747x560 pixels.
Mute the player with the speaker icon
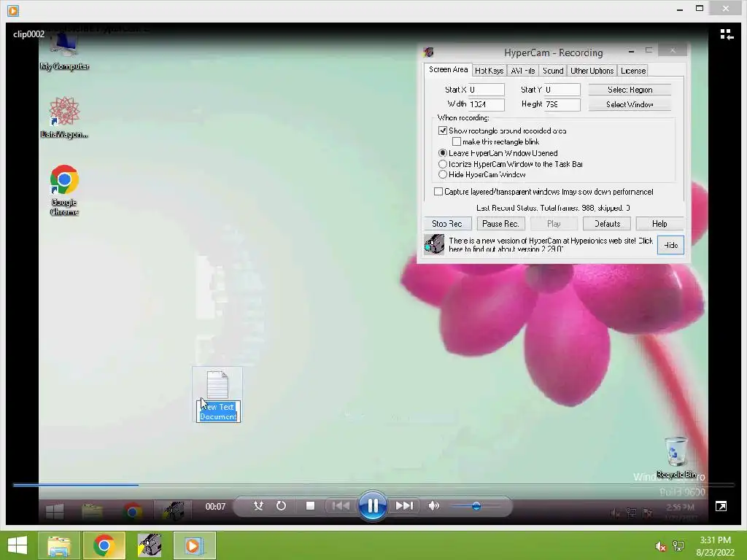tap(433, 506)
